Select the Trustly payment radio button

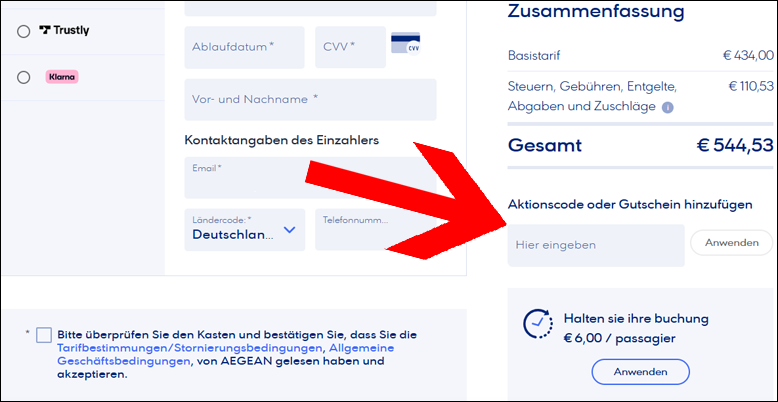pos(23,32)
